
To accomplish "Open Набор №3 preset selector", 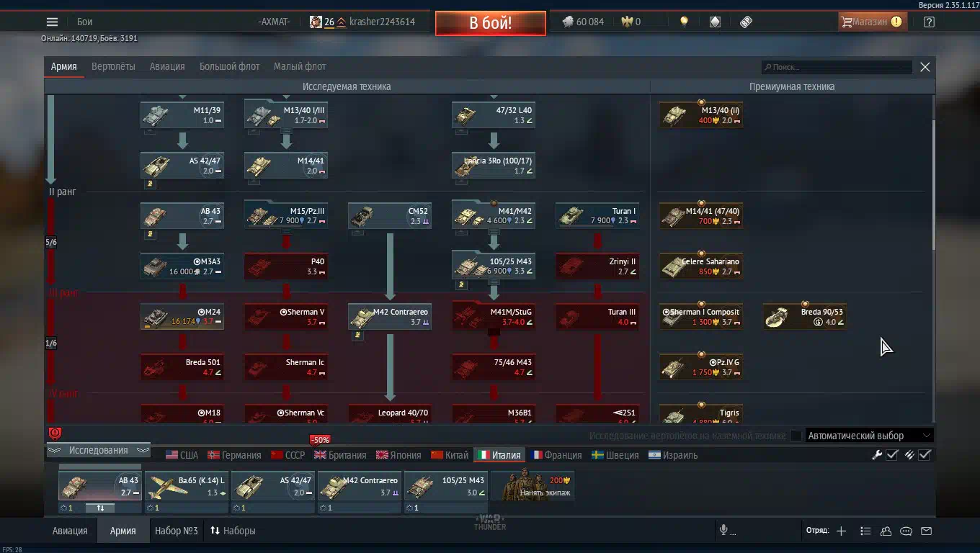I will coord(176,531).
